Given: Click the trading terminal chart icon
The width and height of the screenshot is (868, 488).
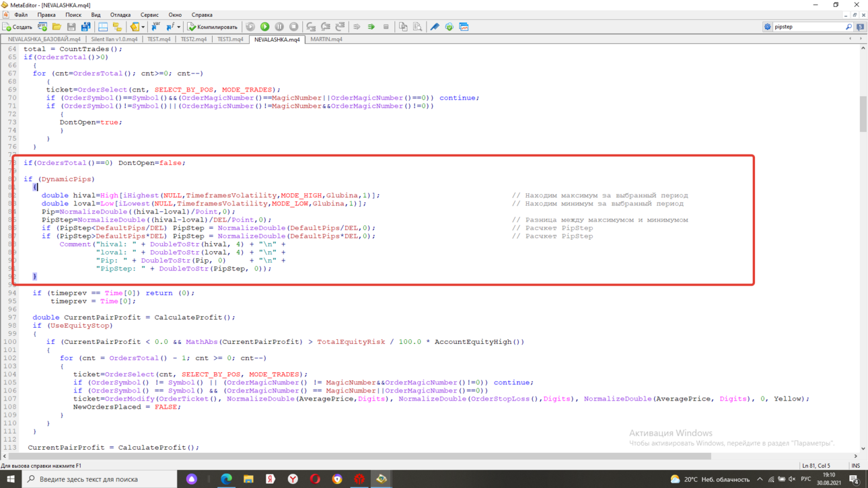Looking at the screenshot, I should click(x=464, y=27).
